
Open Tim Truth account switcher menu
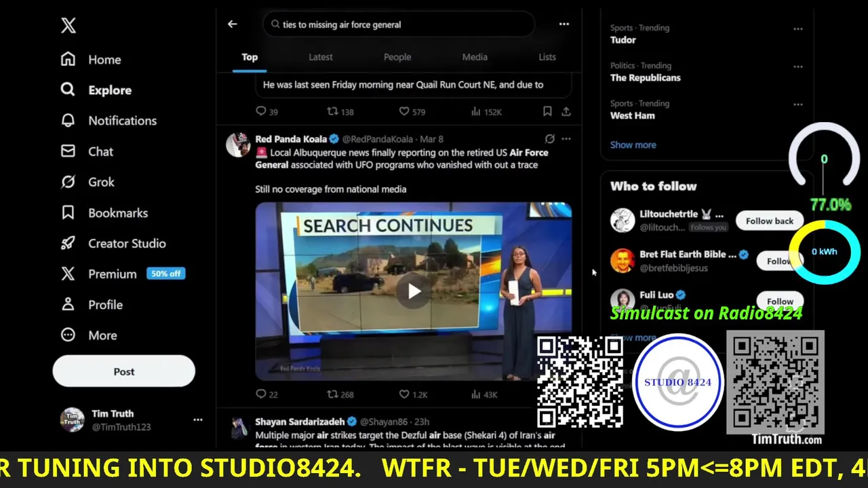point(198,420)
